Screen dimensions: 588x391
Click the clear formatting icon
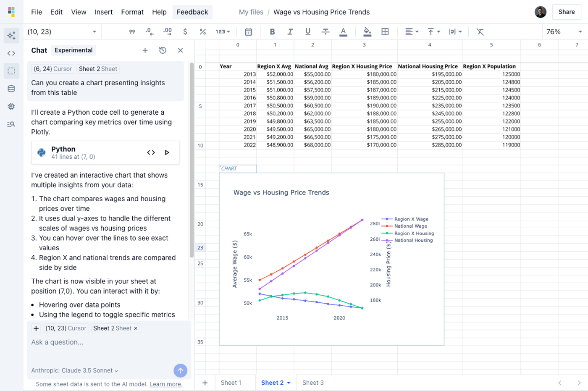[x=480, y=31]
